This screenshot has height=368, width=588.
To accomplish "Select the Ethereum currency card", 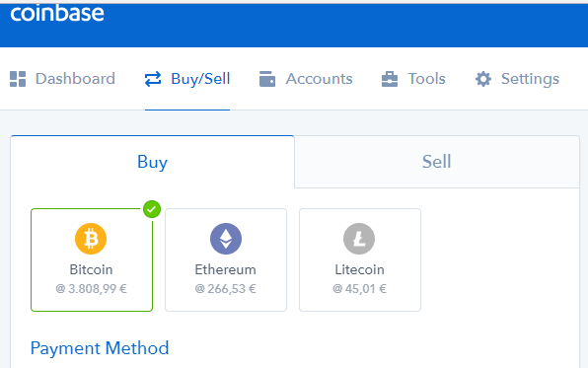I will [226, 259].
